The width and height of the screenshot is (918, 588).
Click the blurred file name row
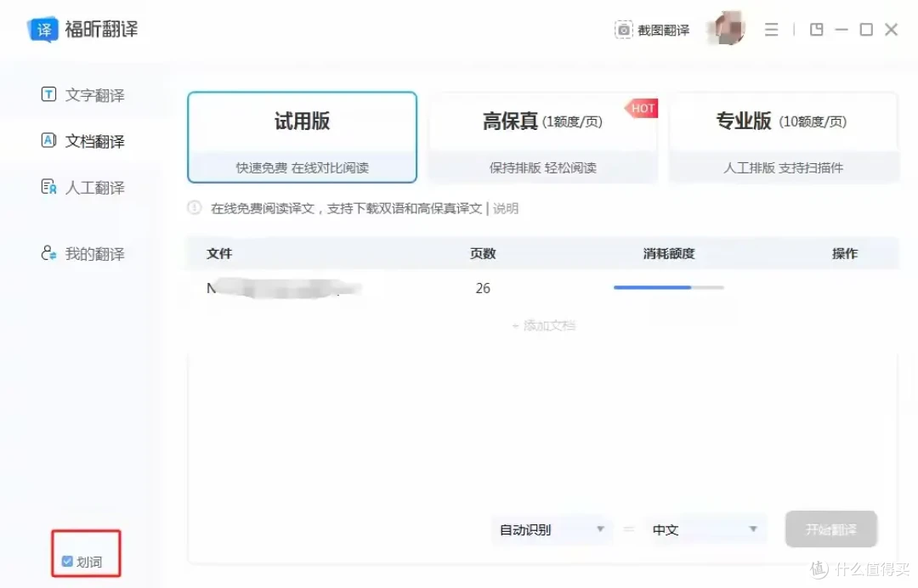click(x=283, y=288)
